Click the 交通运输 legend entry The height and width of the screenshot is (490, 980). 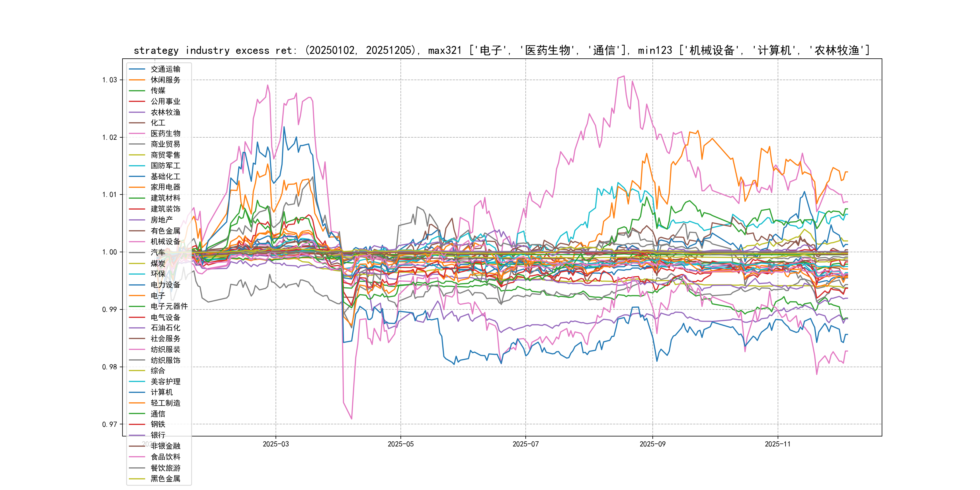(x=165, y=69)
